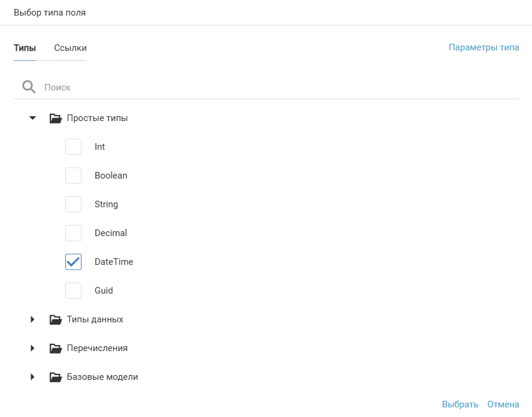The height and width of the screenshot is (417, 532).
Task: Open the Параметры типа link
Action: click(x=483, y=48)
